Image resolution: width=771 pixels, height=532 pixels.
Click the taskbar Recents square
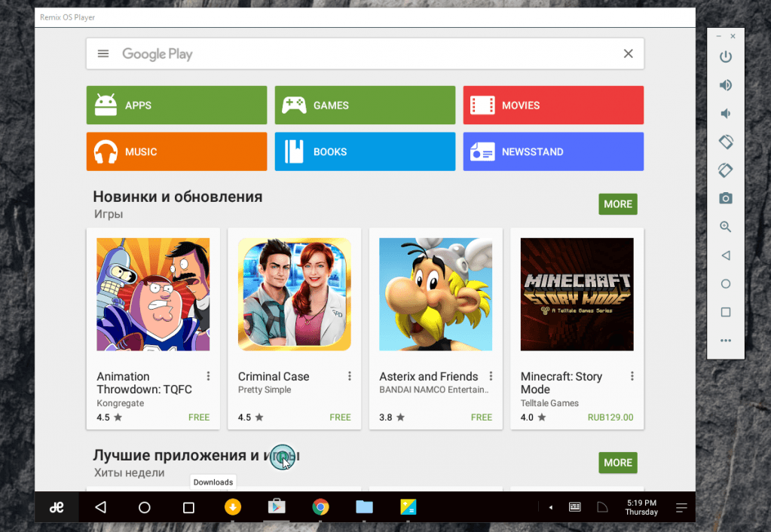pyautogui.click(x=188, y=507)
